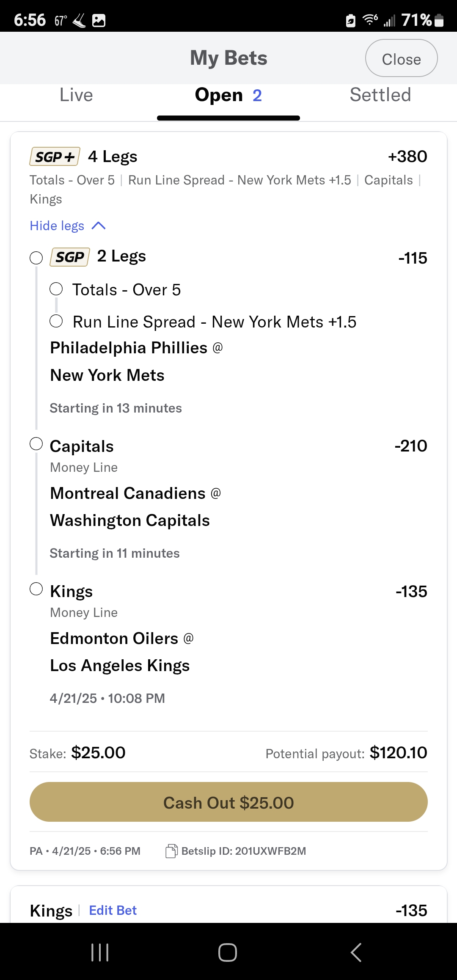
Task: Tap the SGP 2 Legs badge
Action: (x=70, y=257)
